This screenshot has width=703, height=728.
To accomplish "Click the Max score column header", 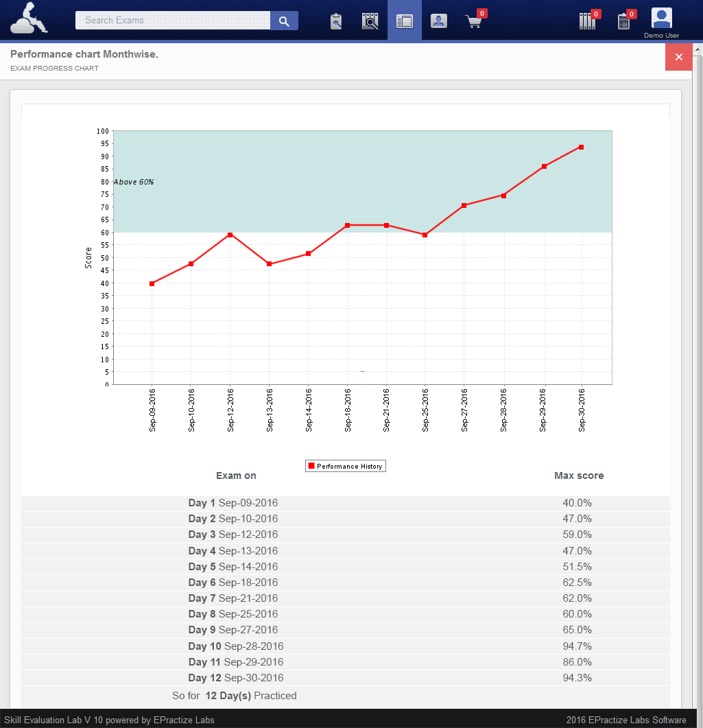I will coord(579,475).
